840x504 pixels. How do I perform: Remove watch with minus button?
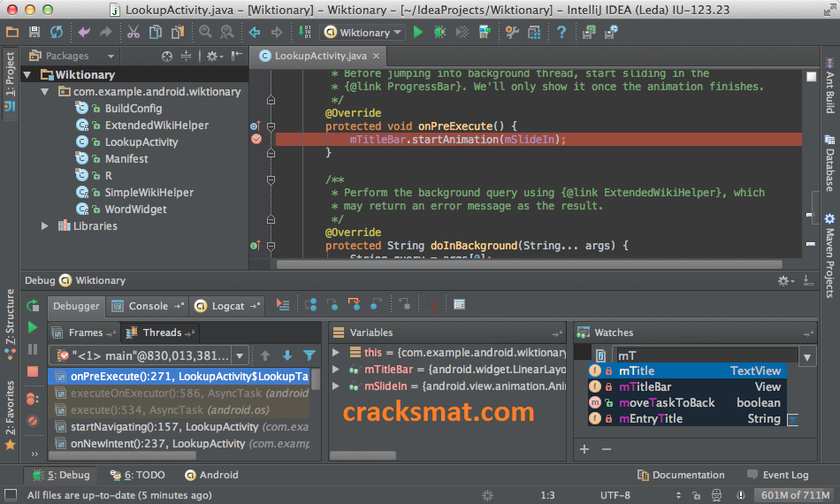click(607, 449)
